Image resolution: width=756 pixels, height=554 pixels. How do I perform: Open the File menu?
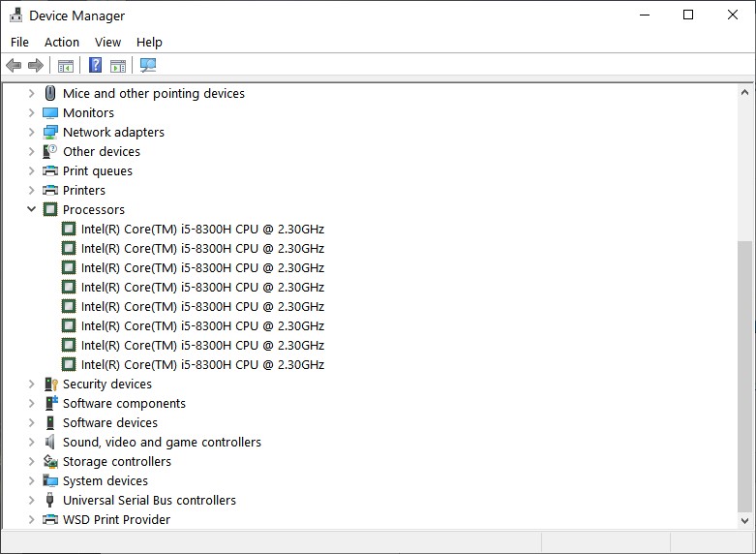pyautogui.click(x=20, y=43)
